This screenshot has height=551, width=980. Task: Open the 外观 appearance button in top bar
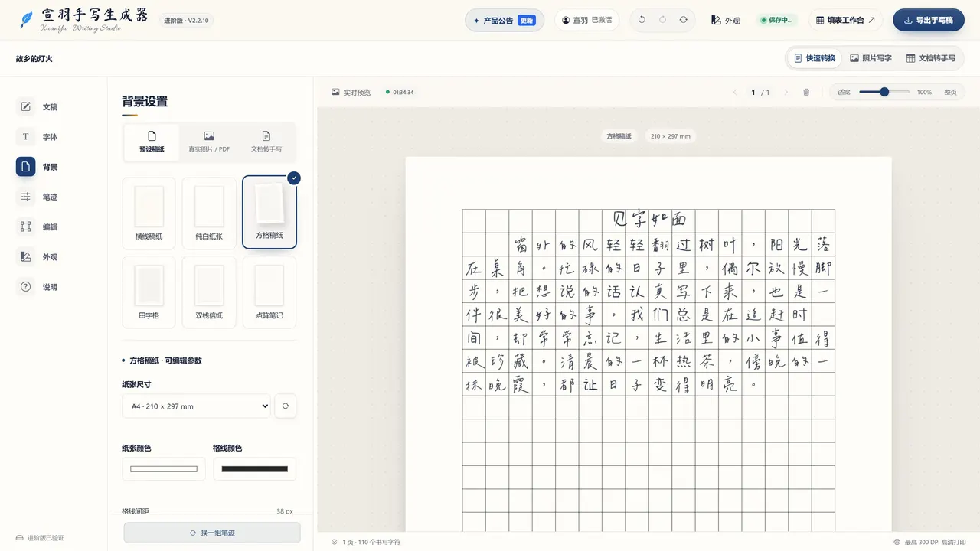(x=725, y=21)
